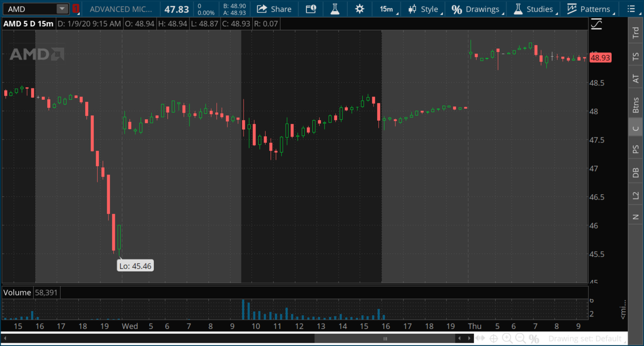Click the price axis scale icon
644x346 pixels.
pyautogui.click(x=596, y=24)
